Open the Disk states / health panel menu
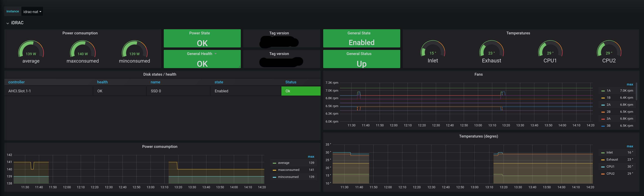The height and width of the screenshot is (196, 644). point(159,74)
